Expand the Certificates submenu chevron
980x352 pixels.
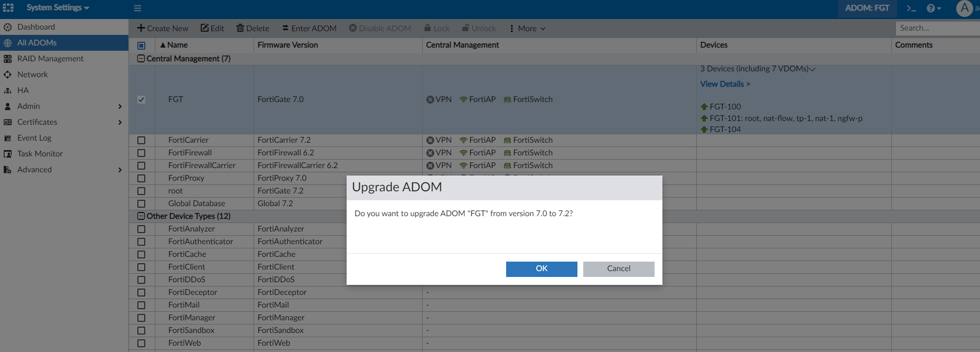click(x=120, y=122)
